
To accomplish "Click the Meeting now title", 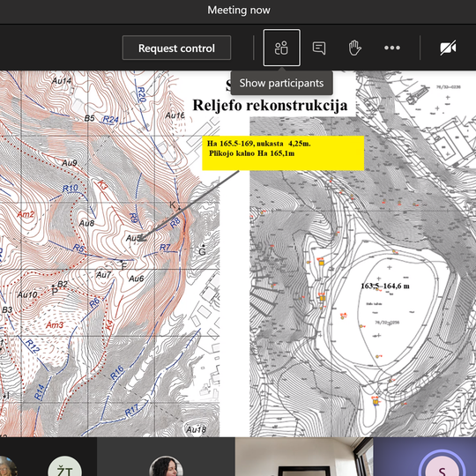I will tap(239, 11).
